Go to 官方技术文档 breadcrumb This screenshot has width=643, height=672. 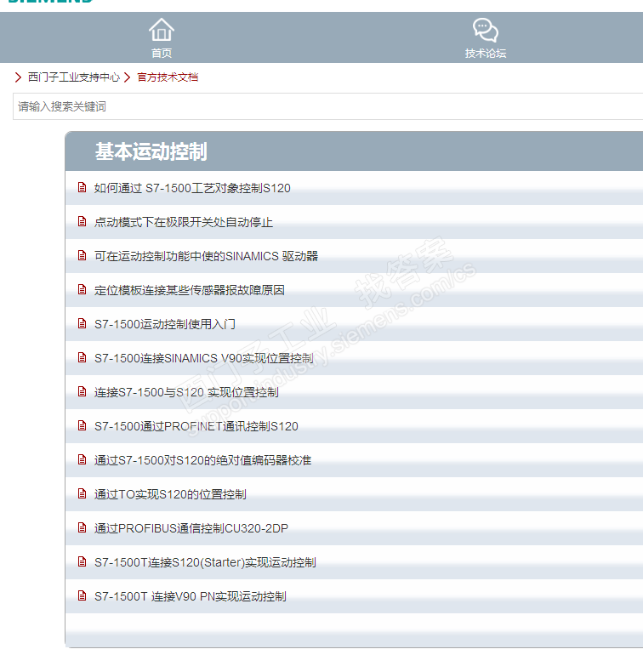pyautogui.click(x=168, y=77)
